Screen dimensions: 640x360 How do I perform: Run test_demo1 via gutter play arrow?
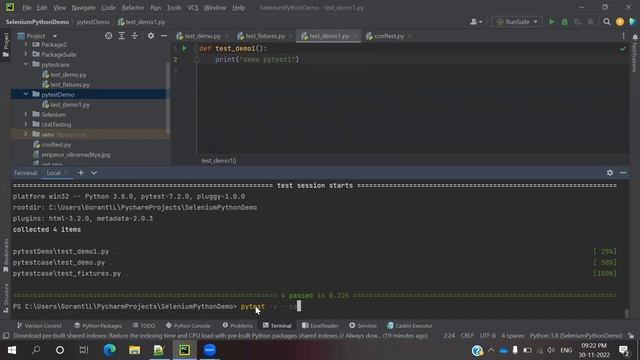point(184,48)
